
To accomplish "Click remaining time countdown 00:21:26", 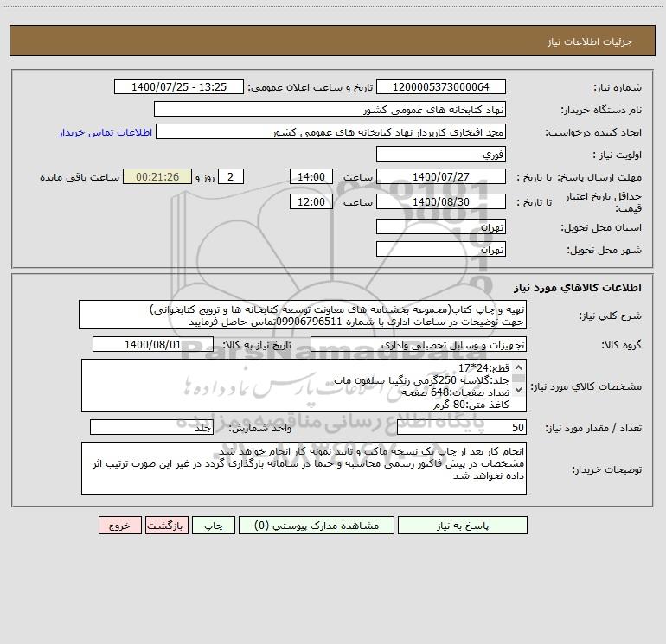I will (x=157, y=176).
